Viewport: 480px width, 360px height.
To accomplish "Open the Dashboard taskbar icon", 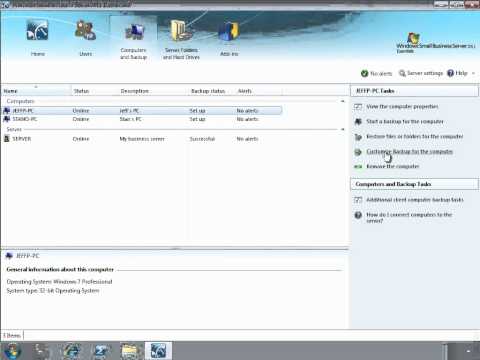I will point(158,351).
